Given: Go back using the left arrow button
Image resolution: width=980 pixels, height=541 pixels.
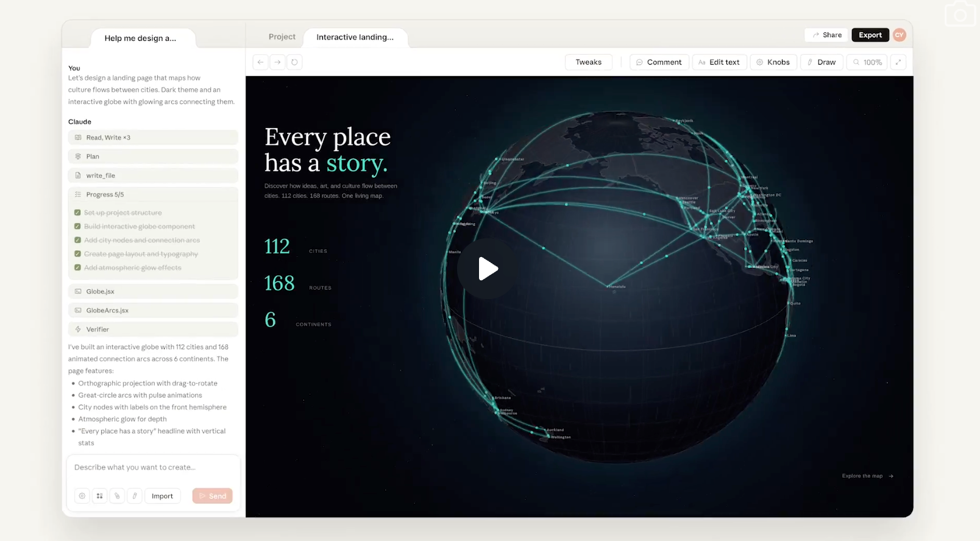Looking at the screenshot, I should [x=260, y=62].
